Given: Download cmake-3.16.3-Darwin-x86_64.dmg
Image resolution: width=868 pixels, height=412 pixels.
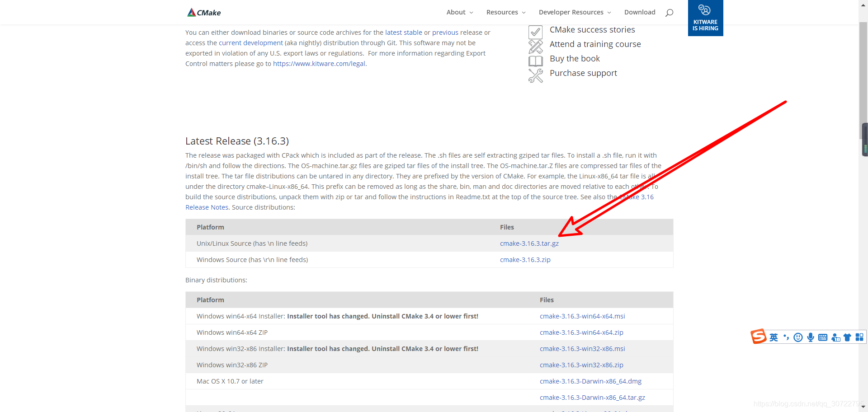Looking at the screenshot, I should (590, 381).
